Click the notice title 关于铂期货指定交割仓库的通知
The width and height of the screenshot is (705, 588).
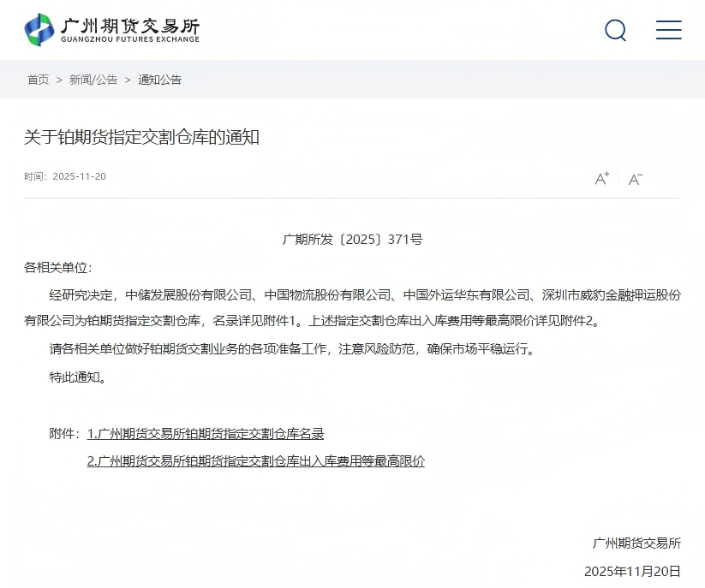(x=141, y=137)
